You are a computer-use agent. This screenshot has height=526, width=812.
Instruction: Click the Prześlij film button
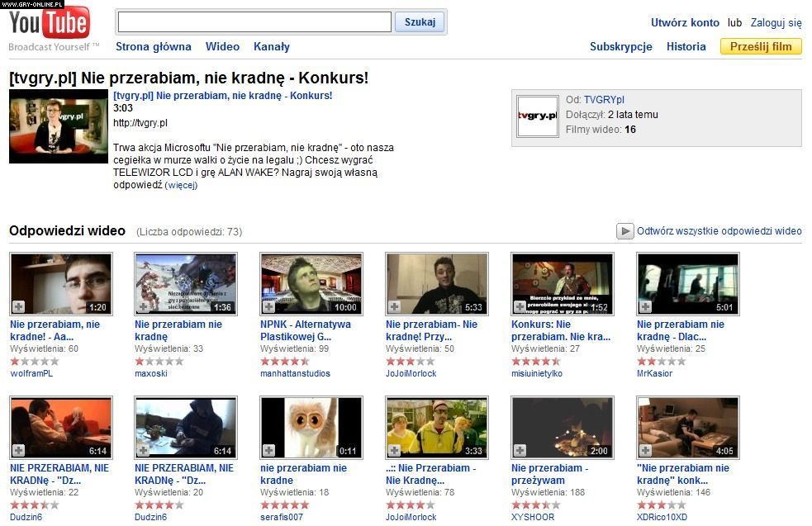coord(760,47)
